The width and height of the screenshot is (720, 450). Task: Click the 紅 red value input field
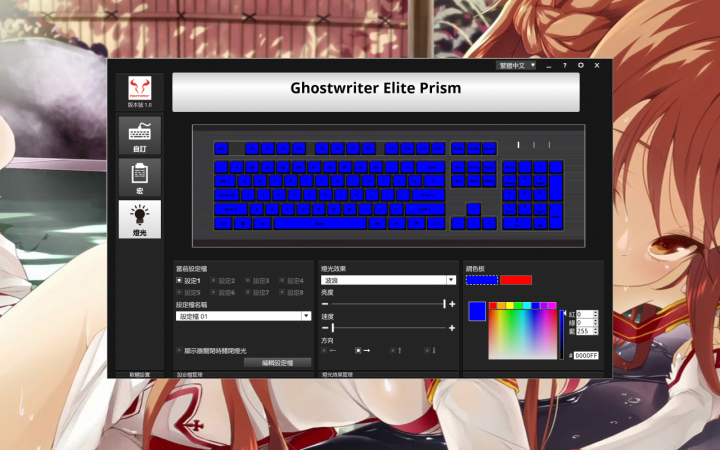tap(586, 314)
